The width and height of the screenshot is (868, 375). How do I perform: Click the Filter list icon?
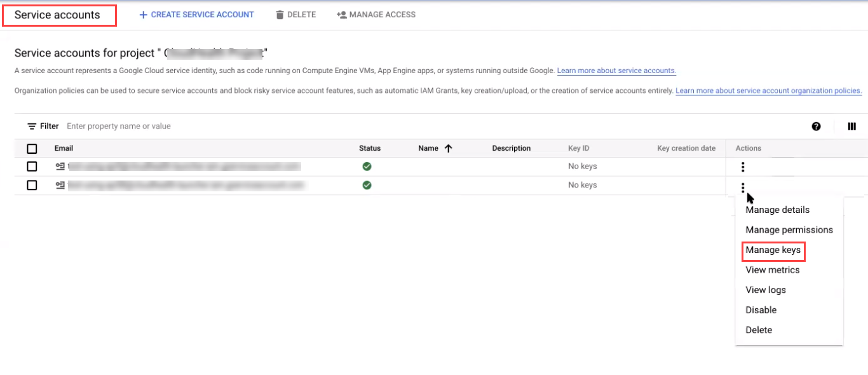click(x=32, y=126)
